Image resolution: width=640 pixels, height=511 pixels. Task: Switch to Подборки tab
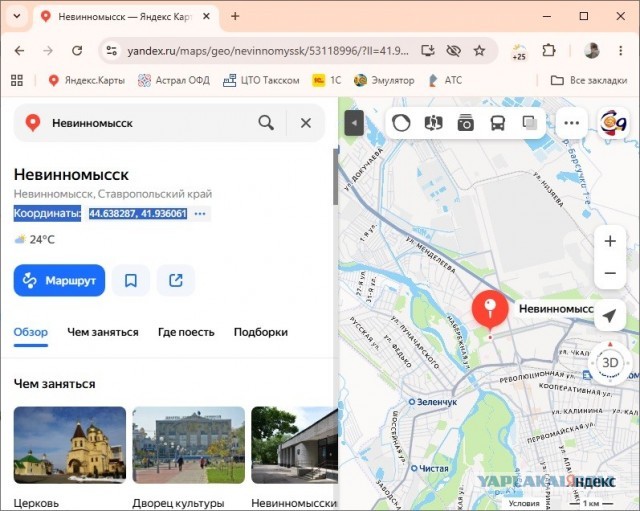261,332
